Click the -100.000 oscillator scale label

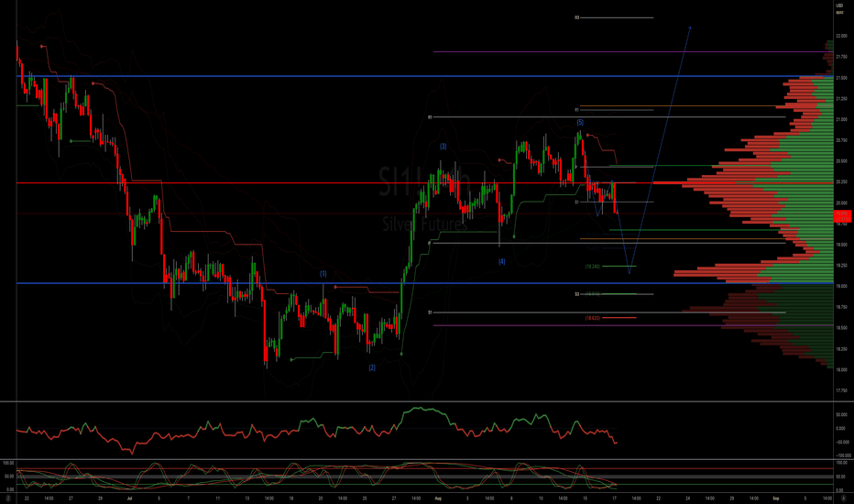[842, 455]
